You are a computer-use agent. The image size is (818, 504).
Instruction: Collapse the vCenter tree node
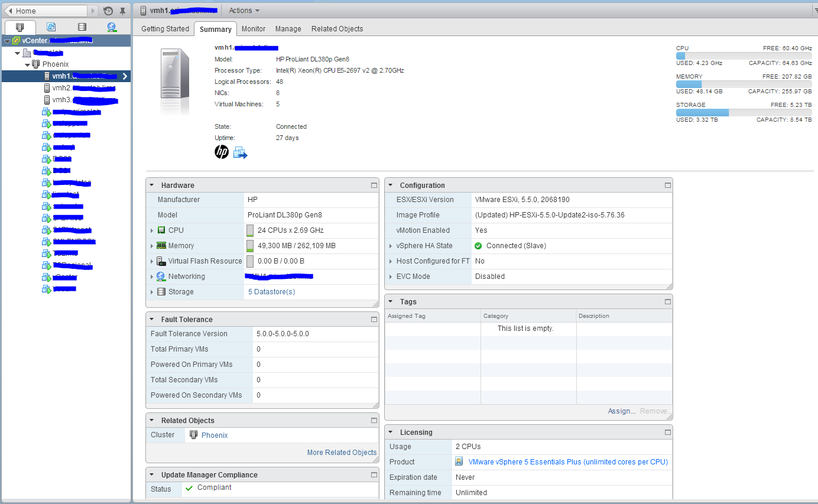7,41
